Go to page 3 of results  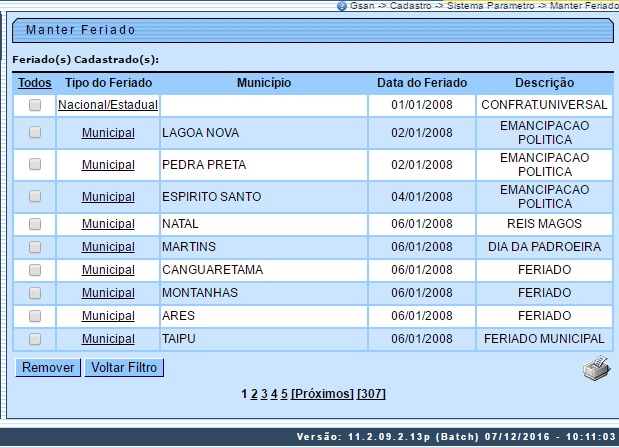[x=264, y=394]
